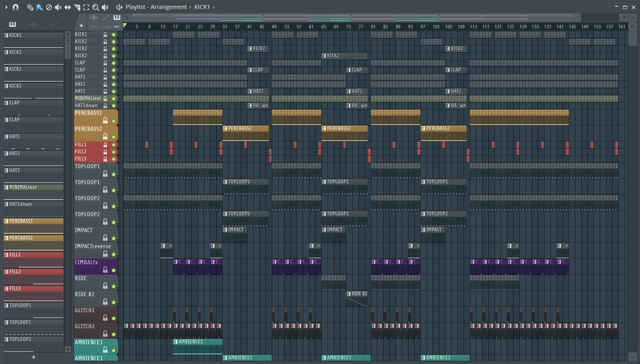Viewport: 640px width, 364px height.
Task: Mute the FILL1 track
Action: (x=114, y=145)
